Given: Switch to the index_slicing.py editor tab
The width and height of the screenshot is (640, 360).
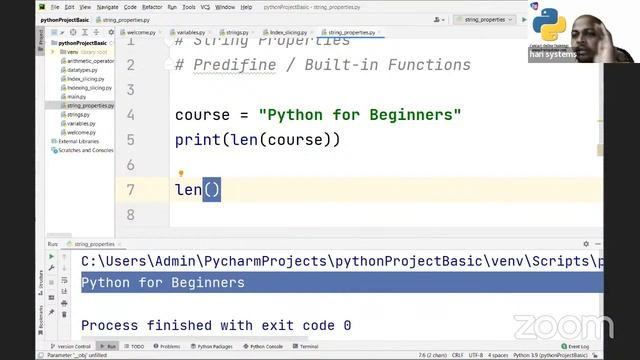Looking at the screenshot, I should pyautogui.click(x=288, y=32).
